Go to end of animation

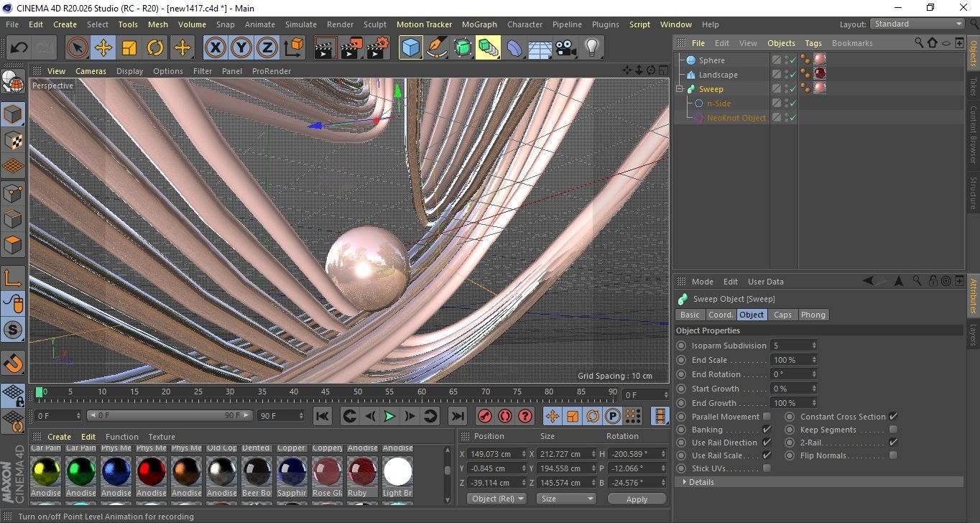point(457,416)
